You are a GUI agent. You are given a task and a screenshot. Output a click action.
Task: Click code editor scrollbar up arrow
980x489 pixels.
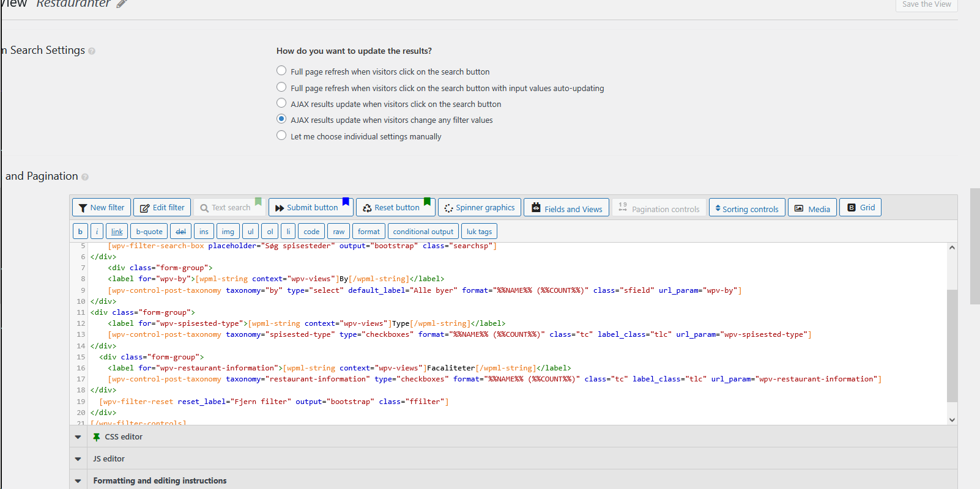pyautogui.click(x=952, y=248)
